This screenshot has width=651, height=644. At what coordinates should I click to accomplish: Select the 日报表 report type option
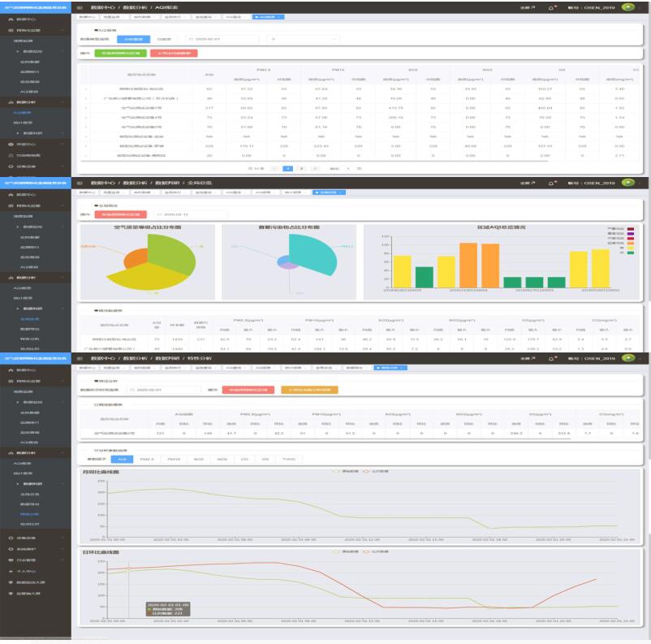click(164, 38)
